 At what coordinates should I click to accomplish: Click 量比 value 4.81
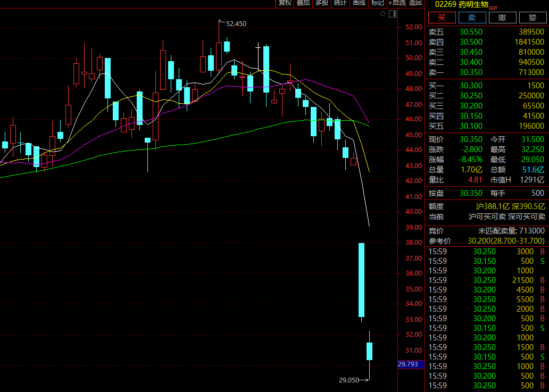click(475, 180)
